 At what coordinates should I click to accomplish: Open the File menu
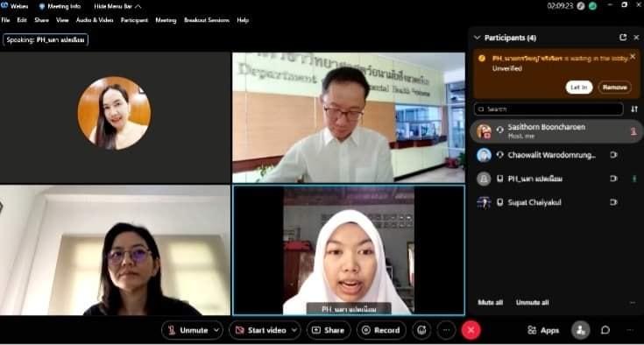(x=5, y=19)
